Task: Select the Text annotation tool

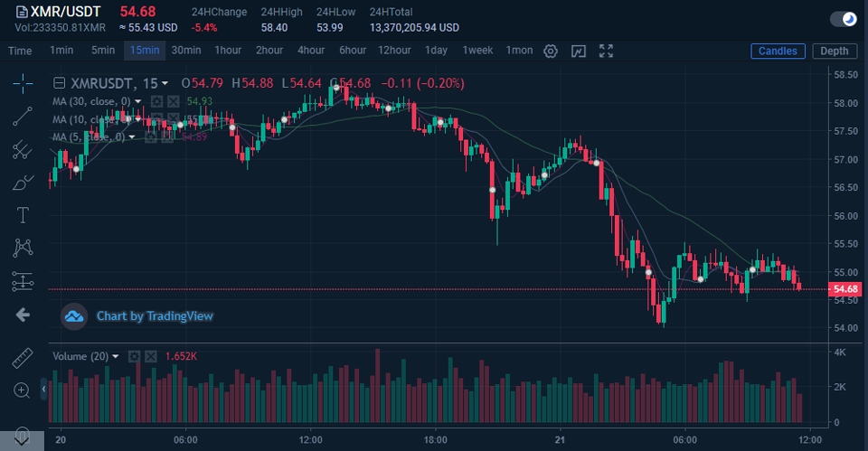Action: tap(23, 215)
